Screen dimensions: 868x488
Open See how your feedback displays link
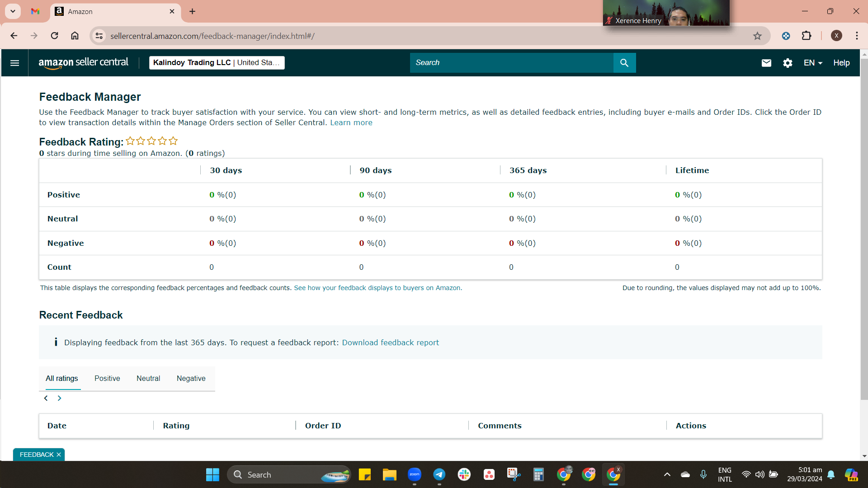click(378, 288)
